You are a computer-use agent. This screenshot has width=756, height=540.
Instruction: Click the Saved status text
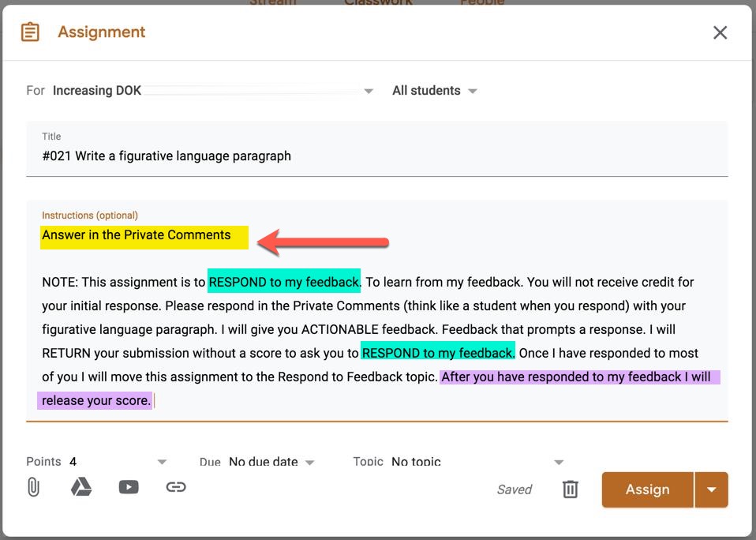point(514,489)
